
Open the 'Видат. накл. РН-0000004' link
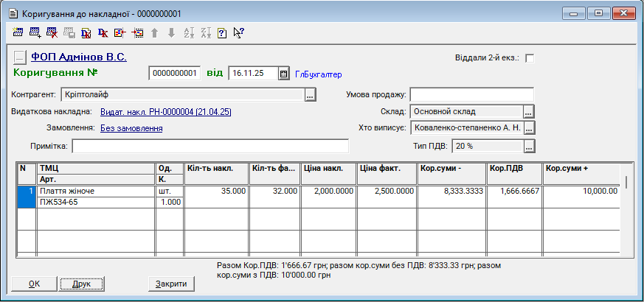click(x=167, y=112)
